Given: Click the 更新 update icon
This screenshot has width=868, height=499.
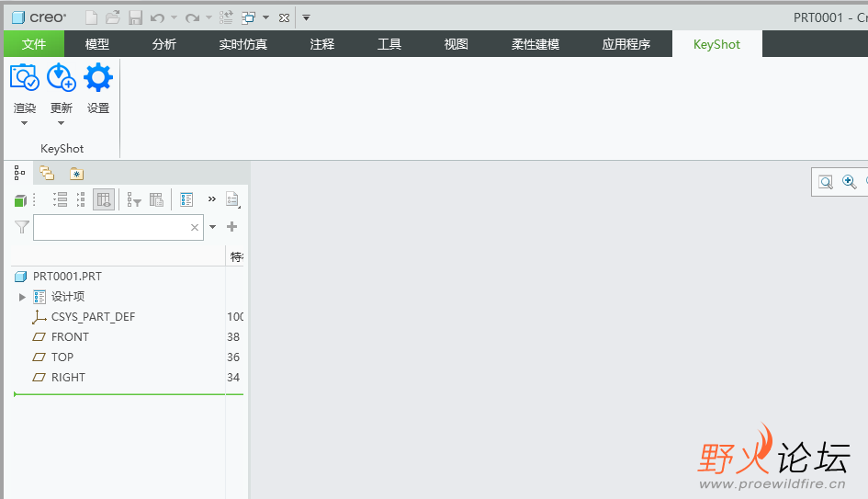Looking at the screenshot, I should coord(61,77).
